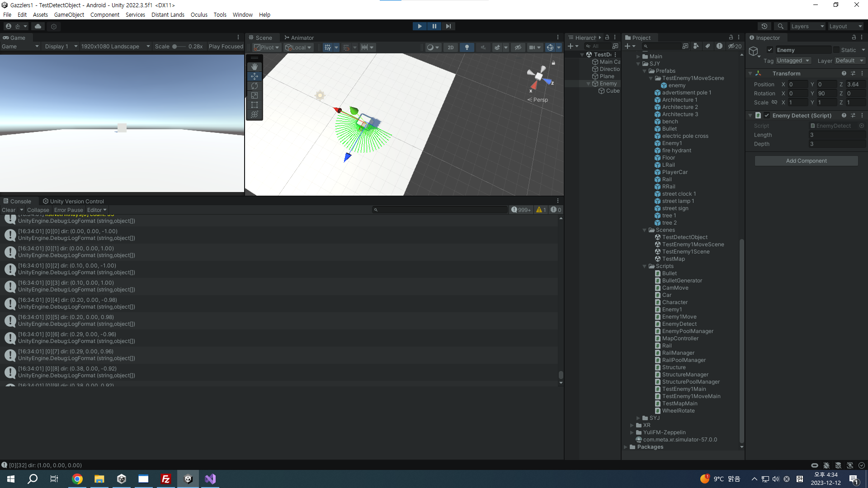The width and height of the screenshot is (868, 488).
Task: Uncheck the Enemy Detect script checkbox
Action: click(x=767, y=116)
